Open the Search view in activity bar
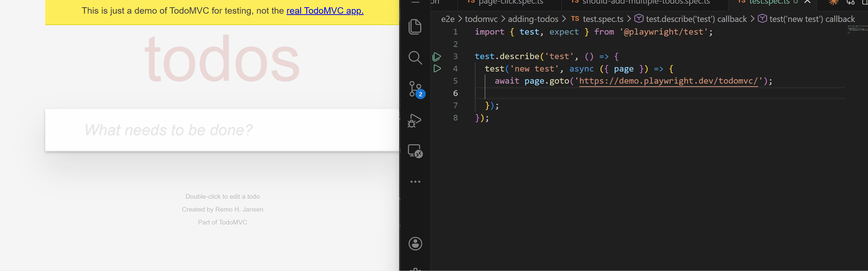Viewport: 868px width, 271px height. click(x=415, y=58)
